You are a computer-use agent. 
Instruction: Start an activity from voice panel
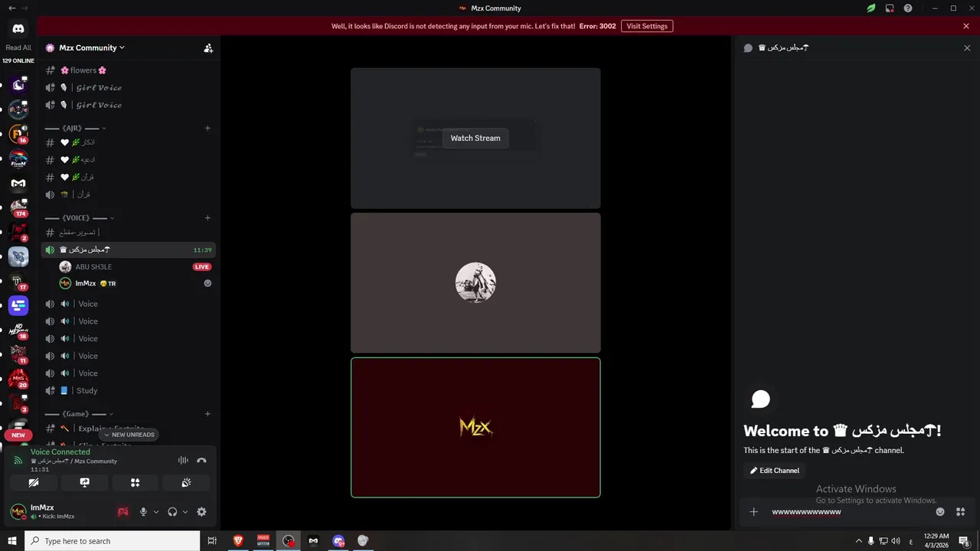136,483
